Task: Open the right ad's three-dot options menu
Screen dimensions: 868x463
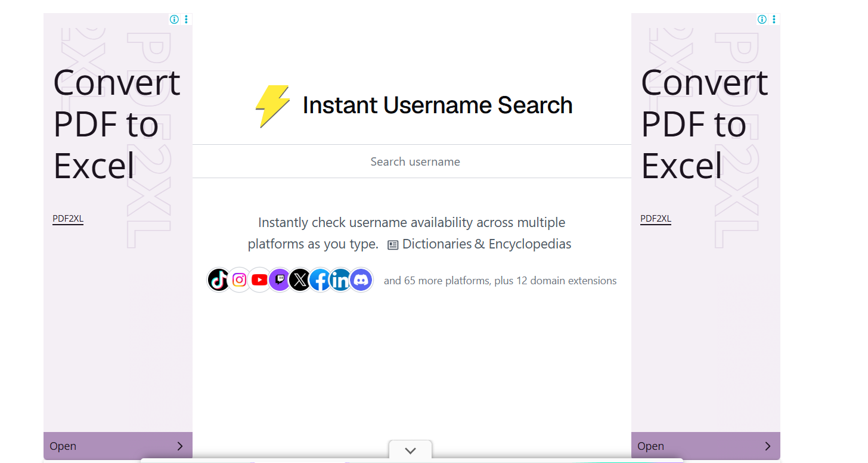Action: click(774, 19)
